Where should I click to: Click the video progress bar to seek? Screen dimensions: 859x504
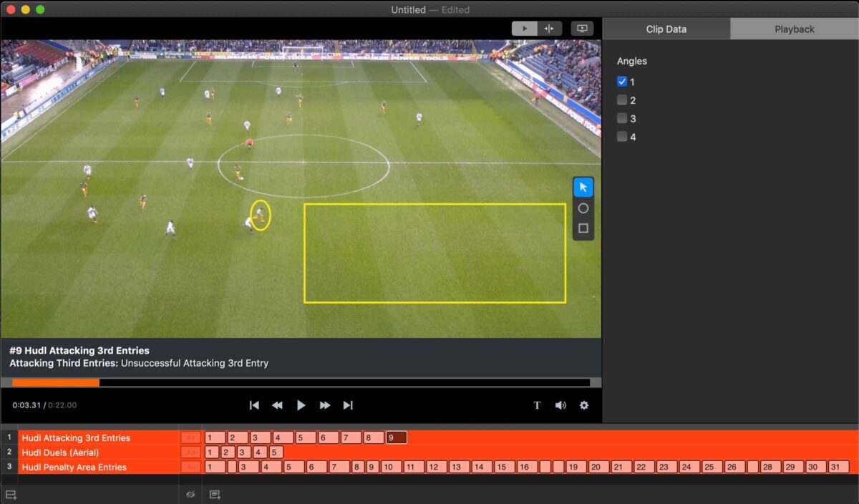[301, 382]
